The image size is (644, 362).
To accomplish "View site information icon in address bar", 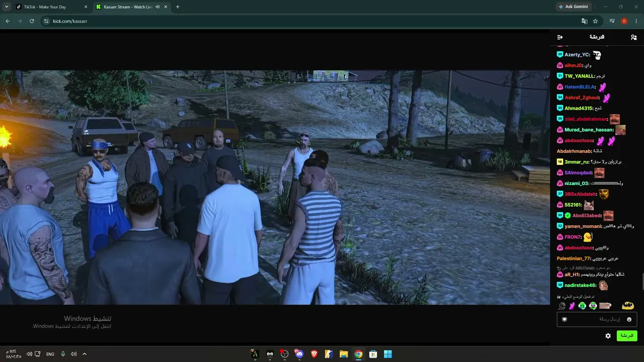I will (46, 21).
